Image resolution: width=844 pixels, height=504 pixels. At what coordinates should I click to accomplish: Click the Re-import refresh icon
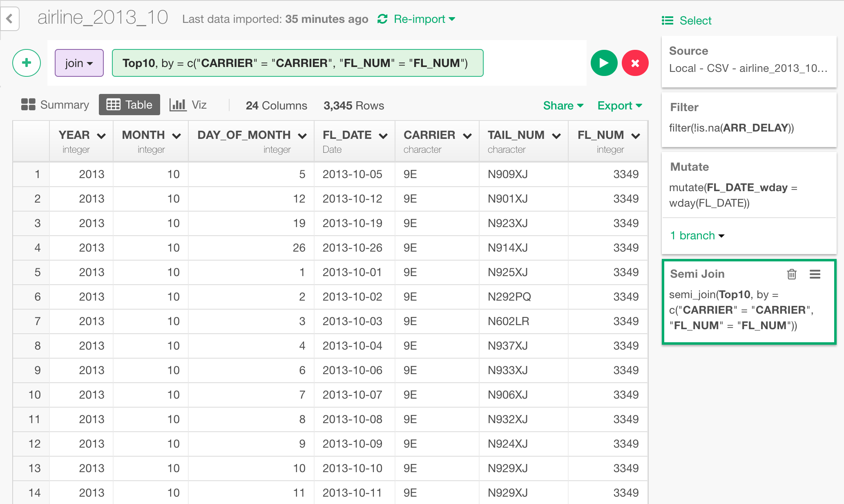coord(382,19)
